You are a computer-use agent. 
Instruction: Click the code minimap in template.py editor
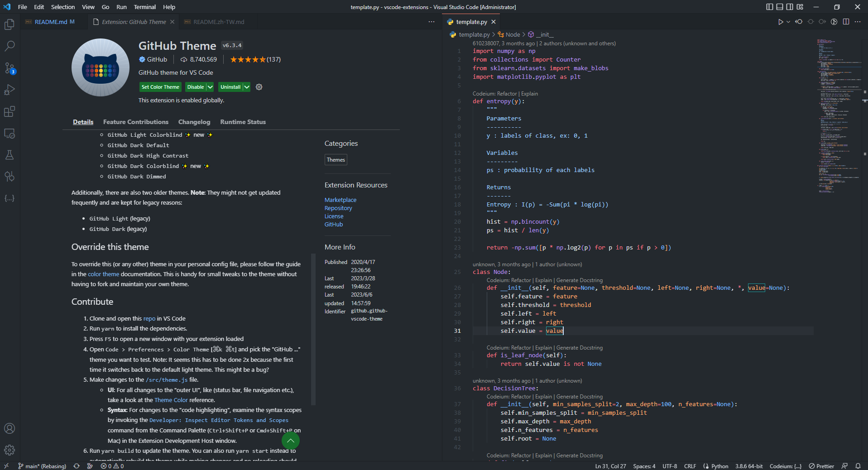pyautogui.click(x=838, y=115)
